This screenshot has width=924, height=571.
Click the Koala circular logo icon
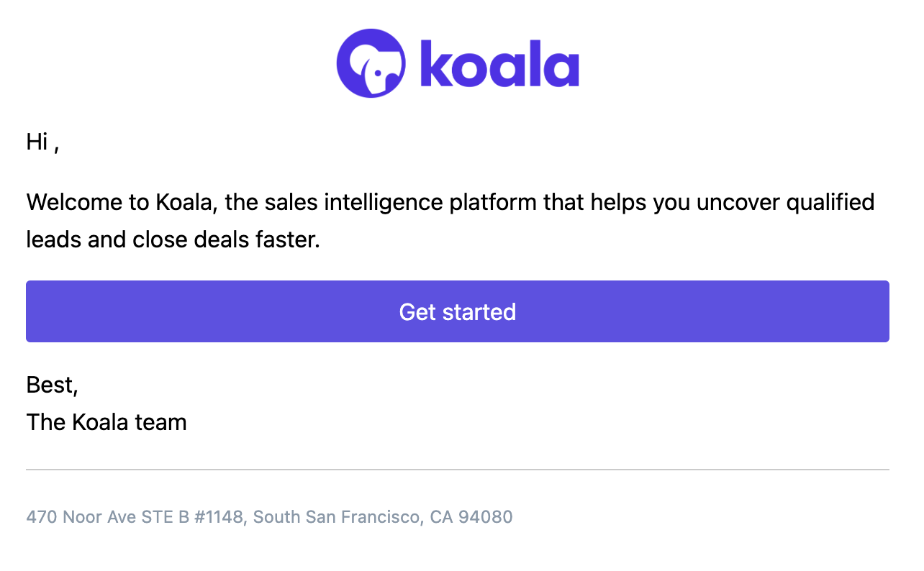tap(371, 63)
